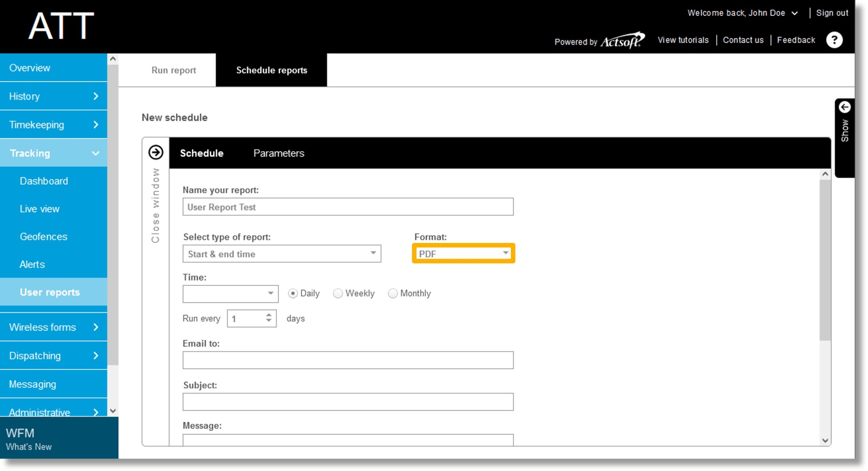Click the Email to input field
The width and height of the screenshot is (868, 471).
coord(349,360)
